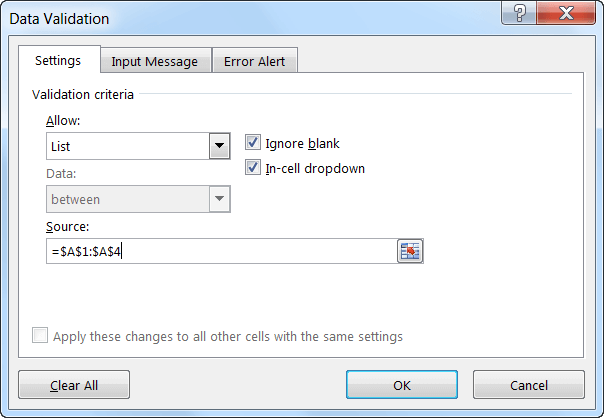
Task: Toggle the In-cell dropdown checkbox
Action: point(253,168)
